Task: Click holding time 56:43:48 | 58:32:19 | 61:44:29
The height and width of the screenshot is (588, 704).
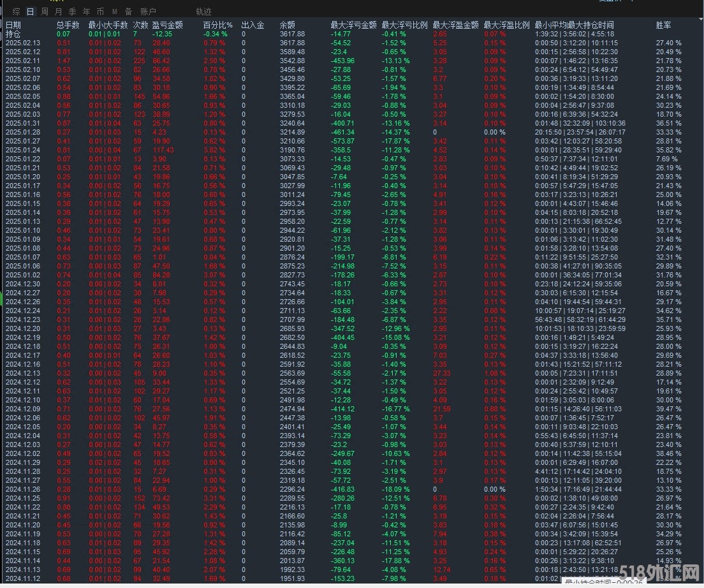Action: [580, 320]
